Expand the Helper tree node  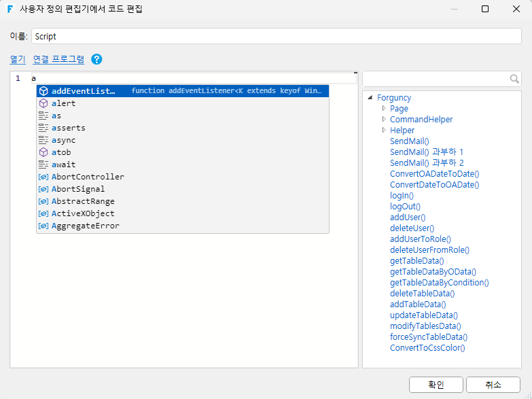(x=384, y=130)
